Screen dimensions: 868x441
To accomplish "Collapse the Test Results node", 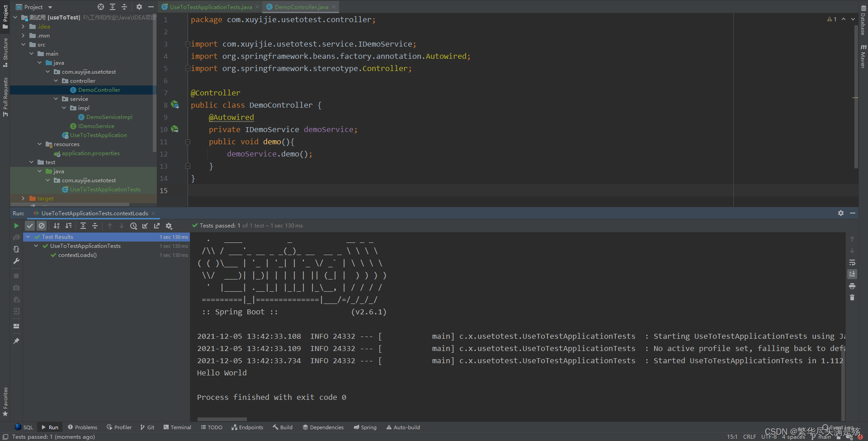I will point(28,237).
